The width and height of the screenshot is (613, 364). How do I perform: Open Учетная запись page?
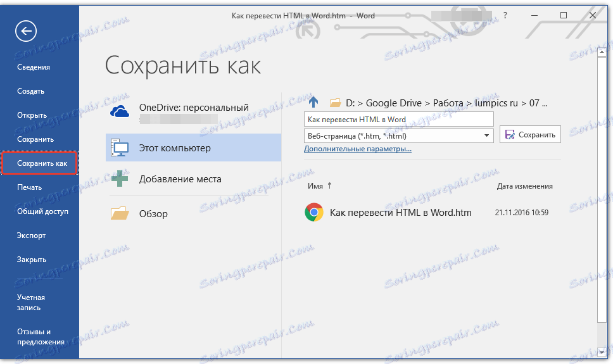tap(31, 303)
